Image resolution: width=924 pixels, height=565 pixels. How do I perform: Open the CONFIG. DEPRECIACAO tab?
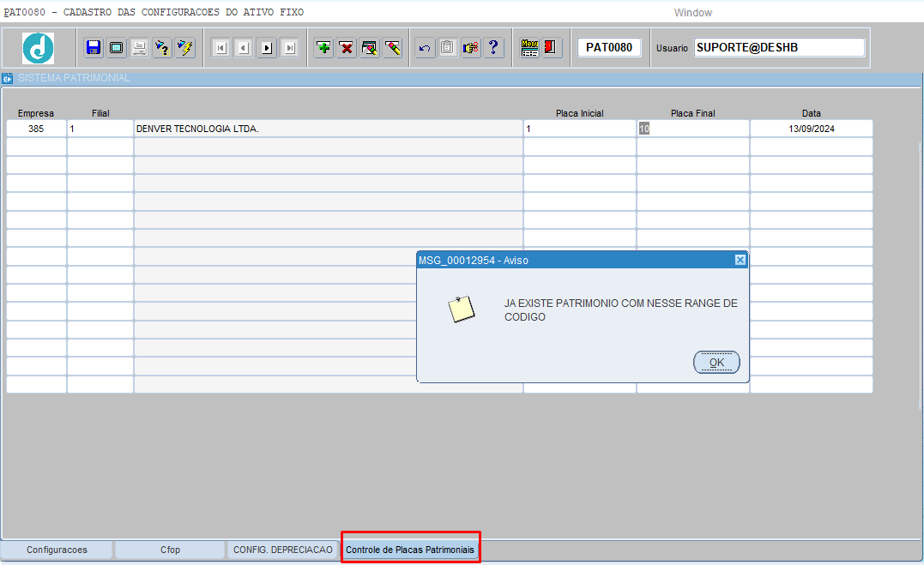tap(283, 550)
